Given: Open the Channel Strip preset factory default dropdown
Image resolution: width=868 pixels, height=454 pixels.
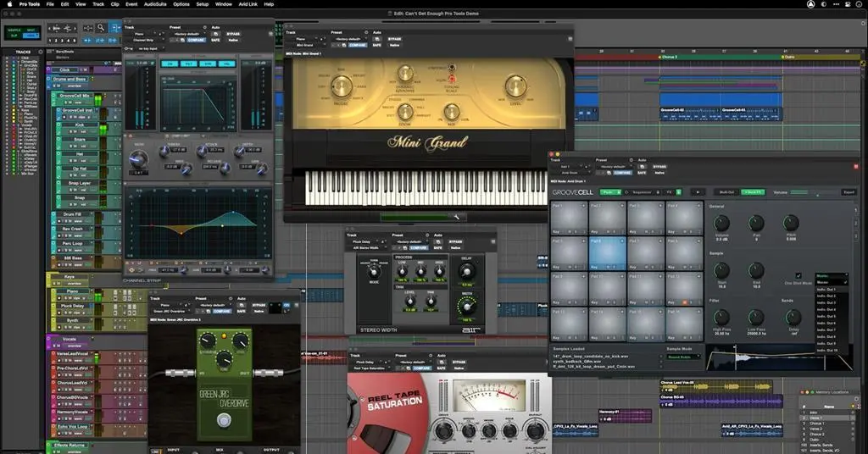Looking at the screenshot, I should click(187, 34).
